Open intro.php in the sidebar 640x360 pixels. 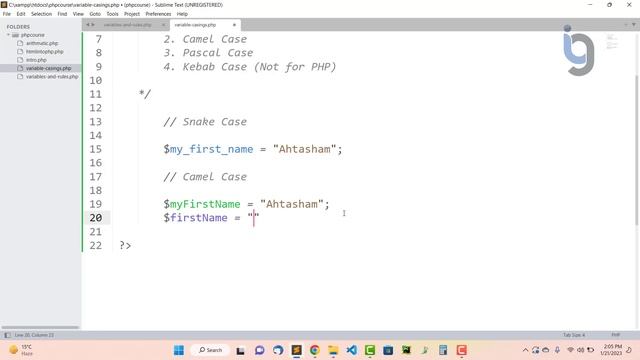[x=36, y=60]
